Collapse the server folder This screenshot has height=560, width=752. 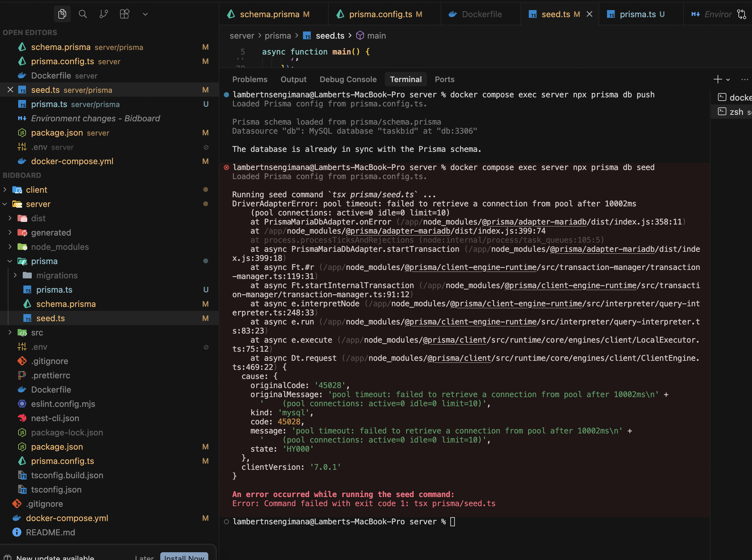coord(5,204)
